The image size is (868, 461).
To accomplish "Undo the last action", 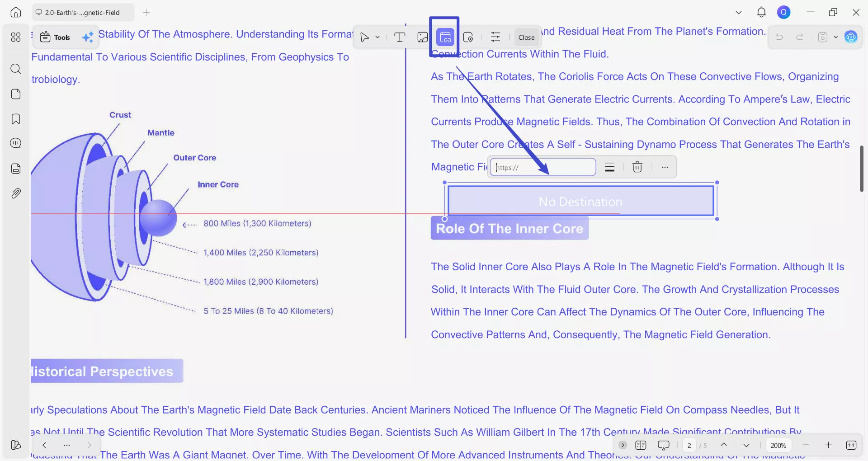I will point(779,37).
